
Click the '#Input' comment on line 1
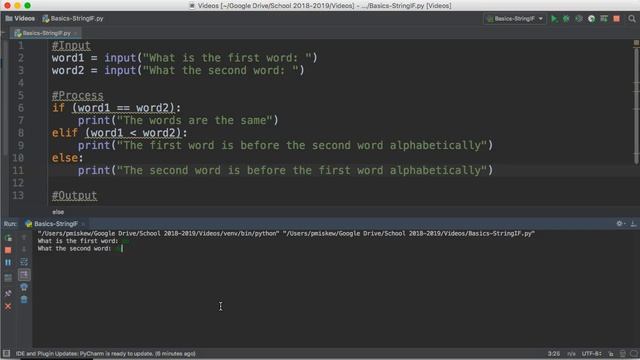point(71,45)
